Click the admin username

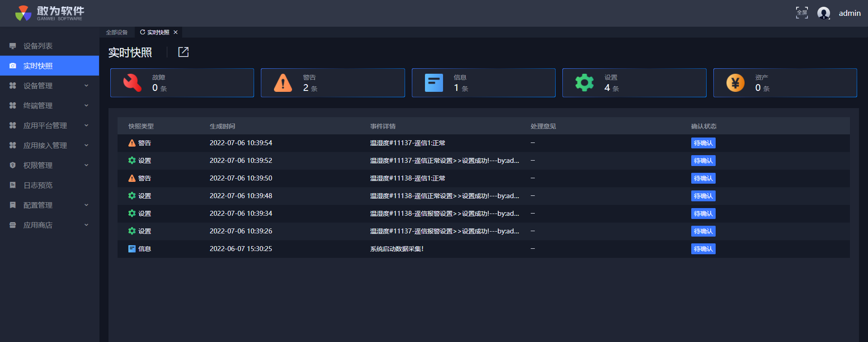850,13
